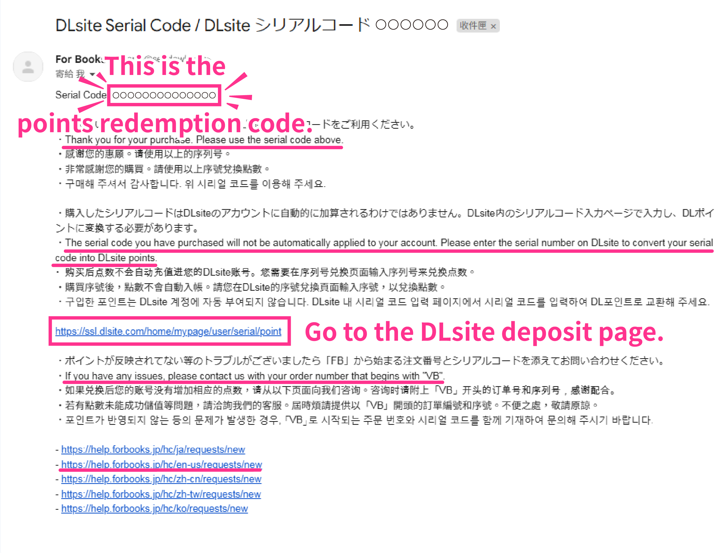
Task: Open the en-us help requests link
Action: 161,464
